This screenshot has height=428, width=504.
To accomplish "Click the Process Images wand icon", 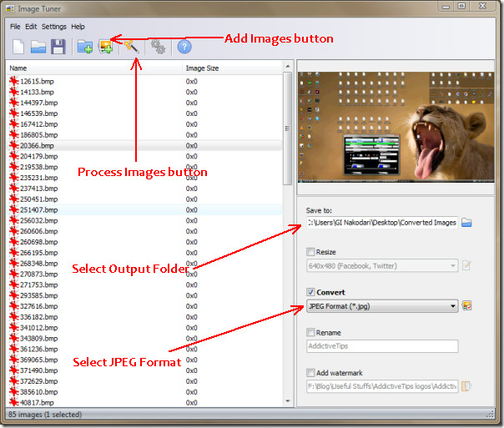I will tap(131, 47).
